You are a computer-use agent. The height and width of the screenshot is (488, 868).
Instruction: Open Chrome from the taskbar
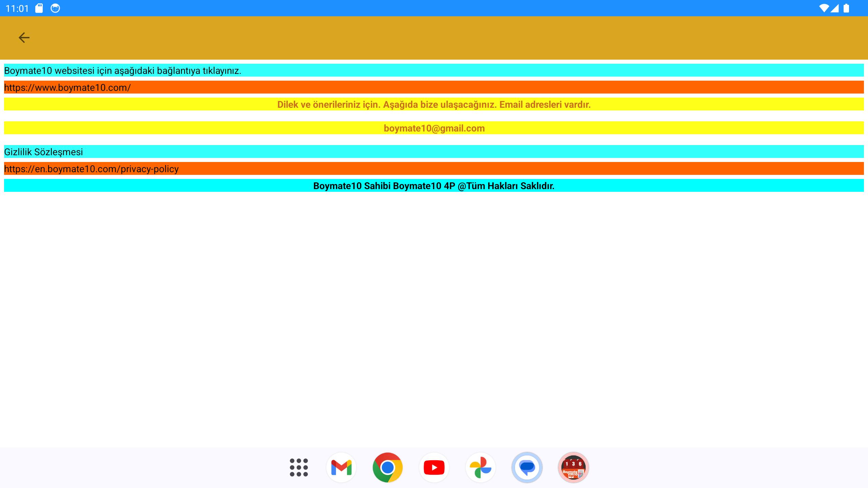(x=388, y=467)
